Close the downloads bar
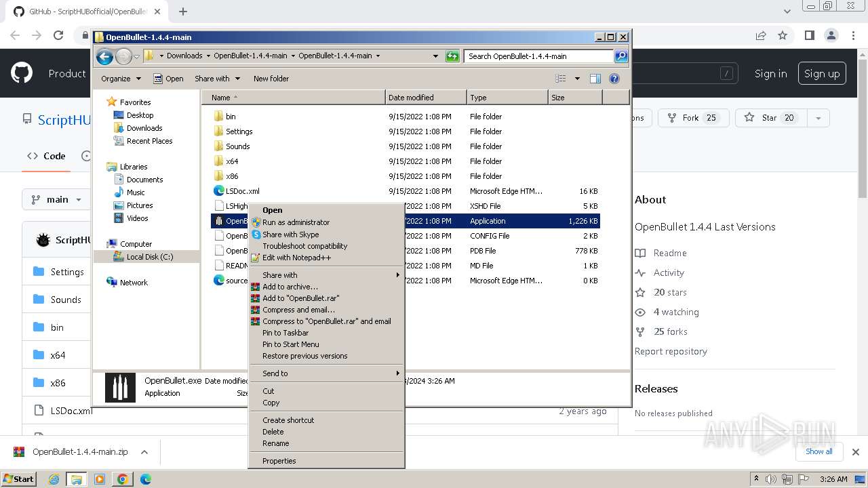The height and width of the screenshot is (488, 868). [x=856, y=451]
